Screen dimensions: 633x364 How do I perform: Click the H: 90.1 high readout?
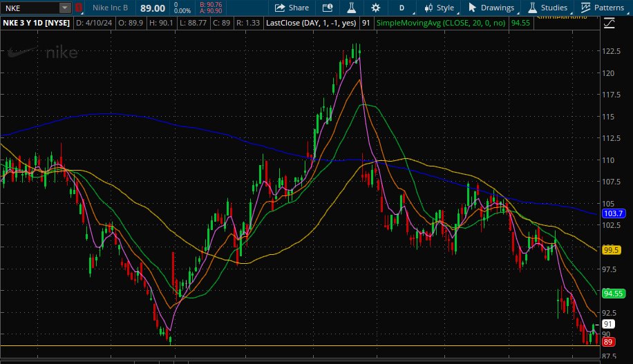coord(161,23)
